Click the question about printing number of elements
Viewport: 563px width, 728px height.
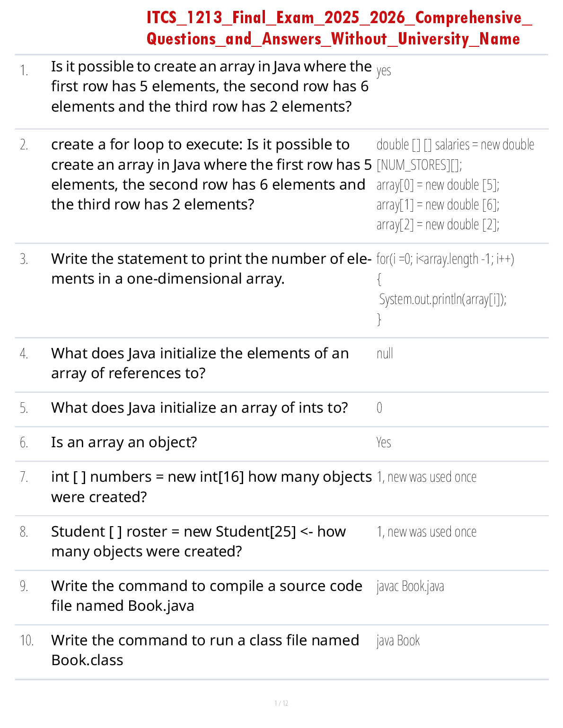pos(211,269)
